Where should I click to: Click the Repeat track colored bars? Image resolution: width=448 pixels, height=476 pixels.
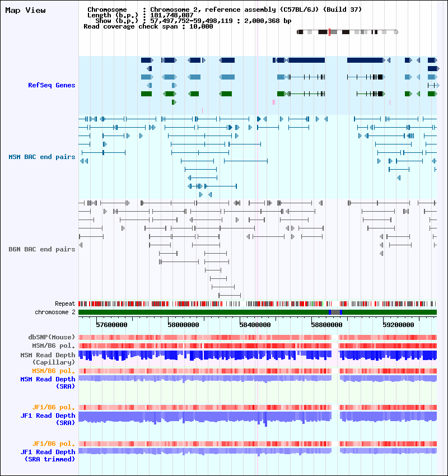tap(258, 304)
